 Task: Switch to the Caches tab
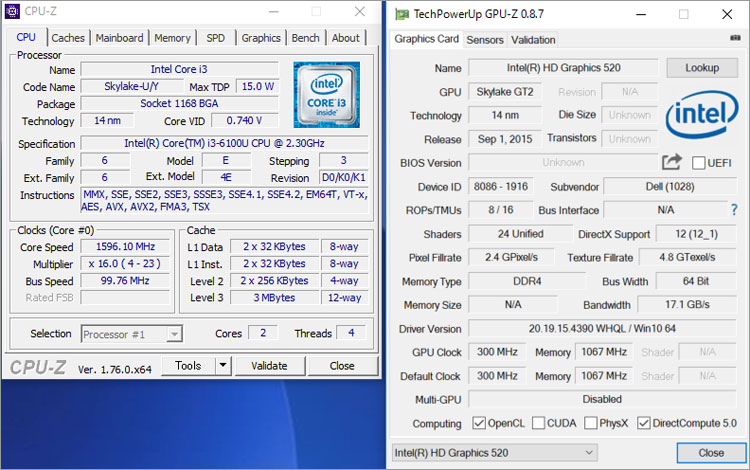(68, 38)
